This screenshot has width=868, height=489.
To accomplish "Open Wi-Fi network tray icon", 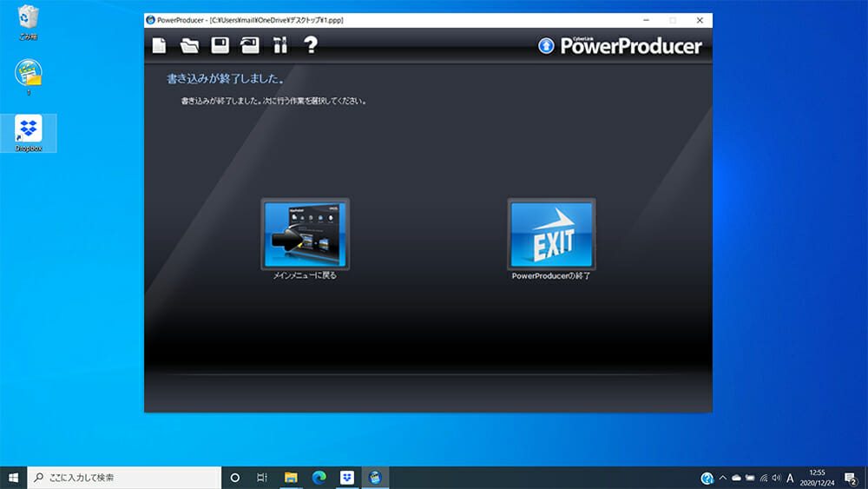I will click(764, 478).
